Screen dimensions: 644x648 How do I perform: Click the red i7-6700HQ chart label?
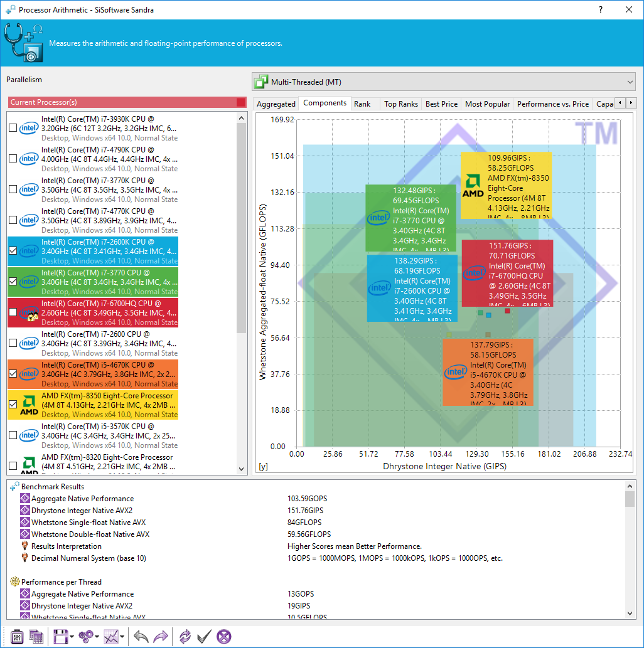tap(507, 273)
